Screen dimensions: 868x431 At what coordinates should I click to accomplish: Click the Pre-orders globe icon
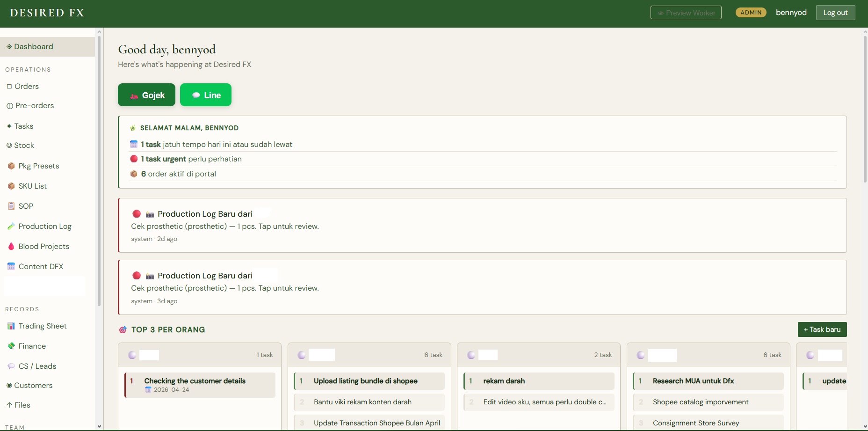click(10, 106)
